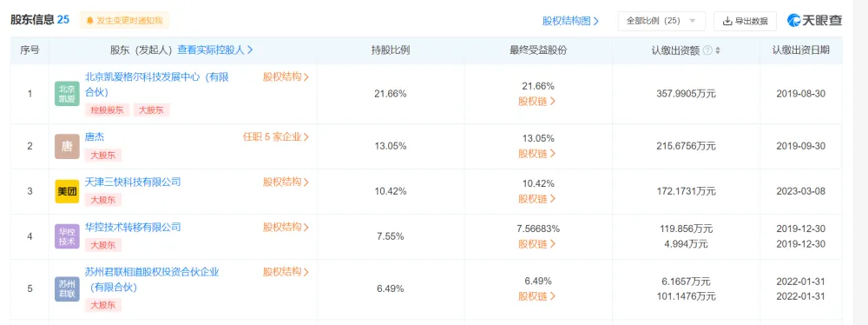This screenshot has height=325, width=868.
Task: Click the 华控技术 purple avatar icon
Action: (x=67, y=236)
